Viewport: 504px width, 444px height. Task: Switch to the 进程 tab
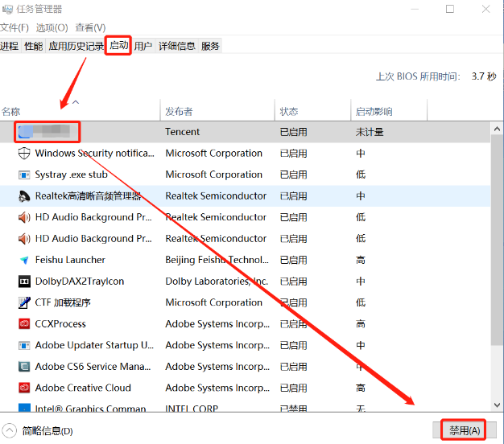coord(10,46)
